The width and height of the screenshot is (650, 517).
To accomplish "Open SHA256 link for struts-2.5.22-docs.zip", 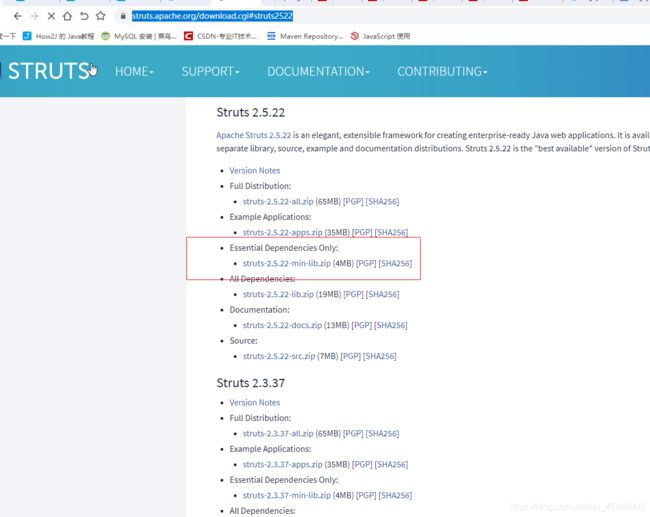I will click(x=390, y=325).
